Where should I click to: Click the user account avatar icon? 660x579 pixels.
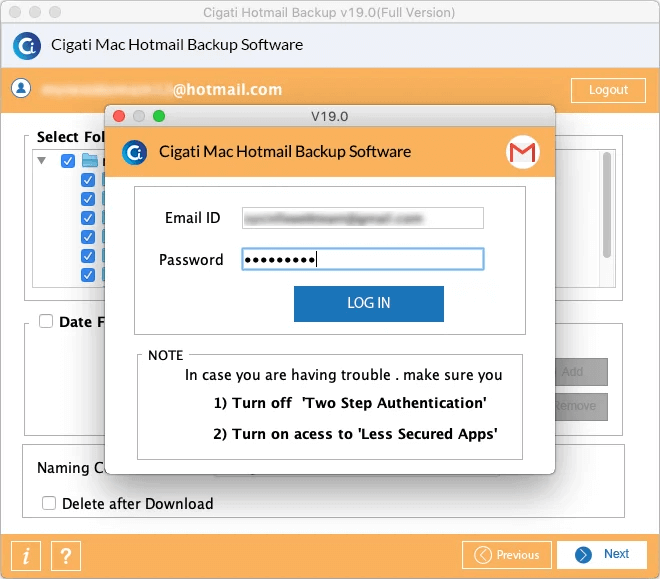21,88
